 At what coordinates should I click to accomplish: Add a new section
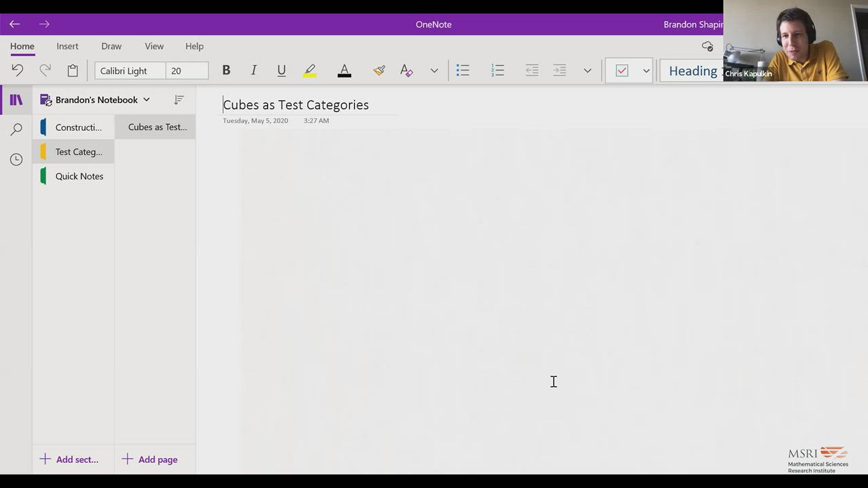[69, 460]
